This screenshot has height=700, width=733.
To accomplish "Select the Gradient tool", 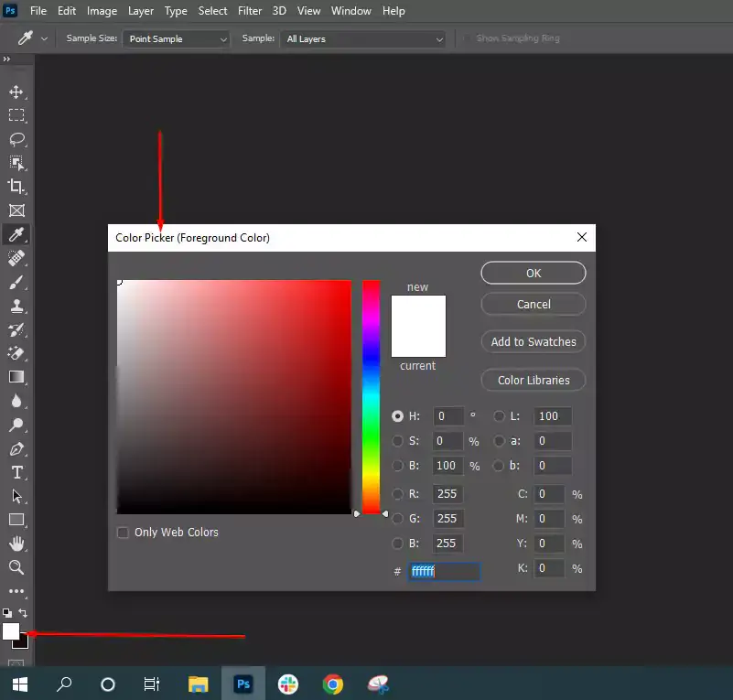I will [16, 377].
